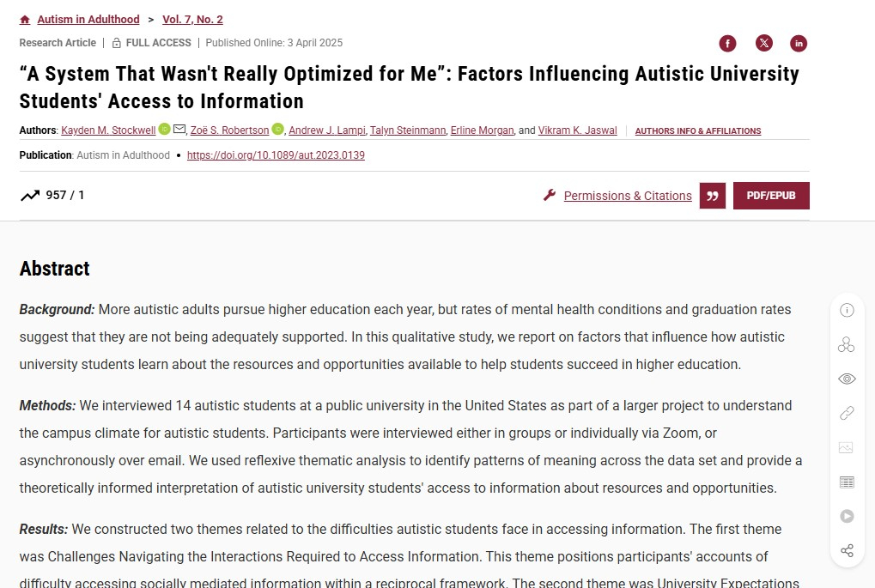The width and height of the screenshot is (875, 588).
Task: Click the metrics circles icon in sidebar
Action: click(x=847, y=345)
